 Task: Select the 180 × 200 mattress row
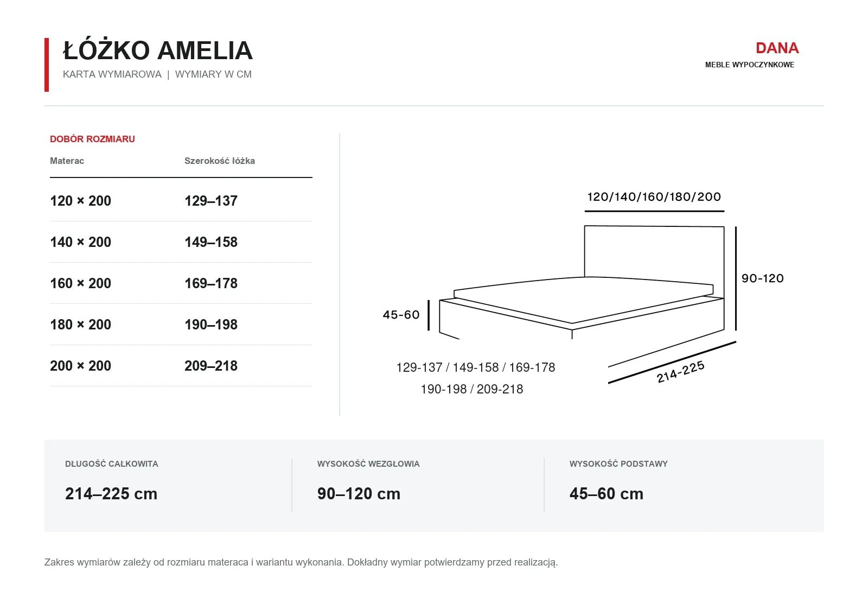point(181,325)
